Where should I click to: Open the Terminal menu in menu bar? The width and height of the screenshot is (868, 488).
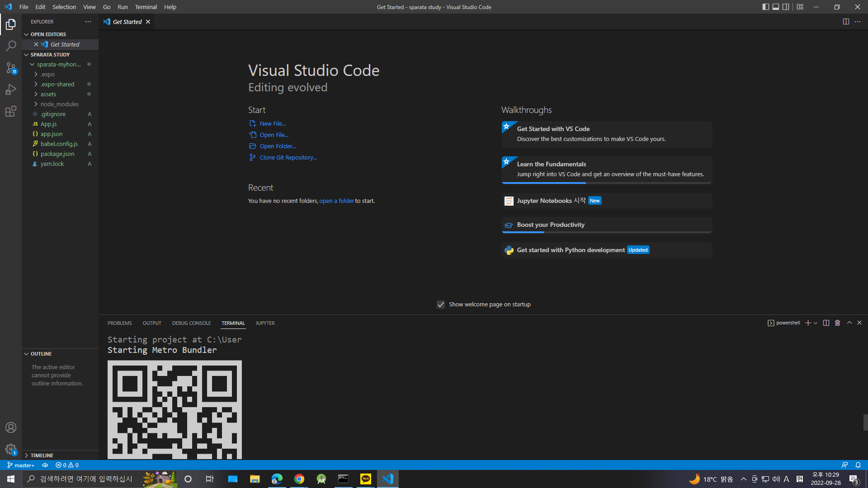click(146, 7)
